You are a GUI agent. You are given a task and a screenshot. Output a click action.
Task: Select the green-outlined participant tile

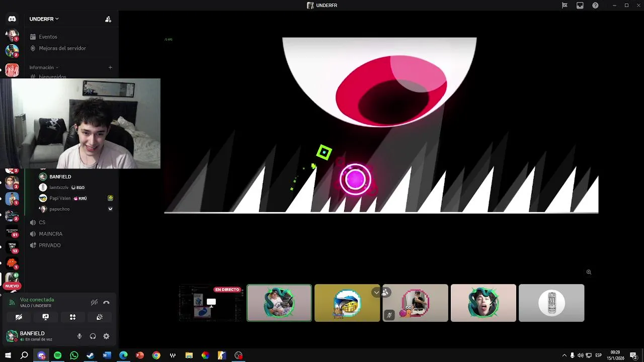tap(279, 303)
